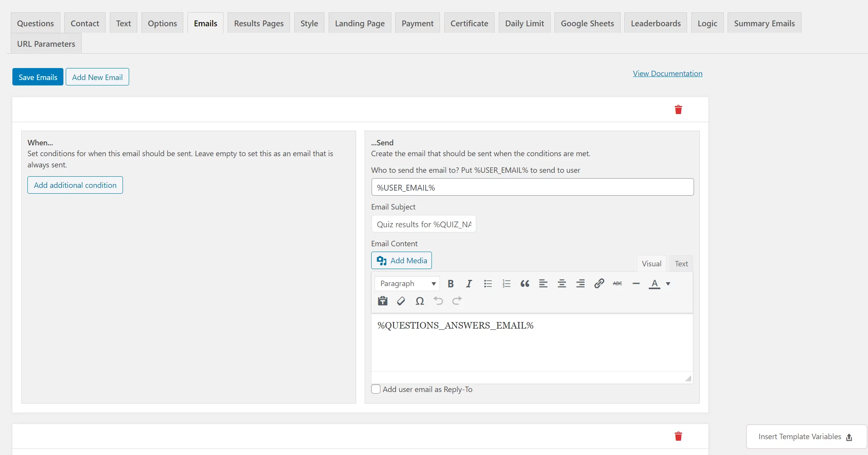Viewport: 868px width, 455px height.
Task: Insert a hyperlink in the email editor
Action: [599, 283]
